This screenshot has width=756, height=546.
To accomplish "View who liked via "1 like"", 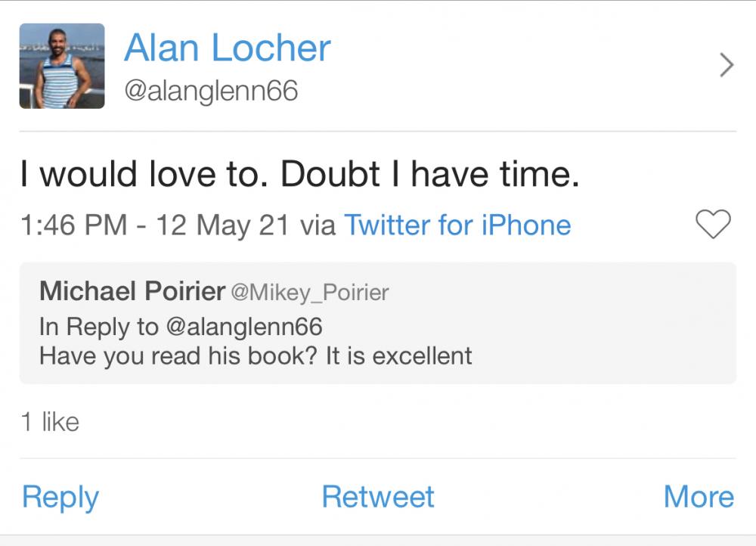I will click(50, 422).
